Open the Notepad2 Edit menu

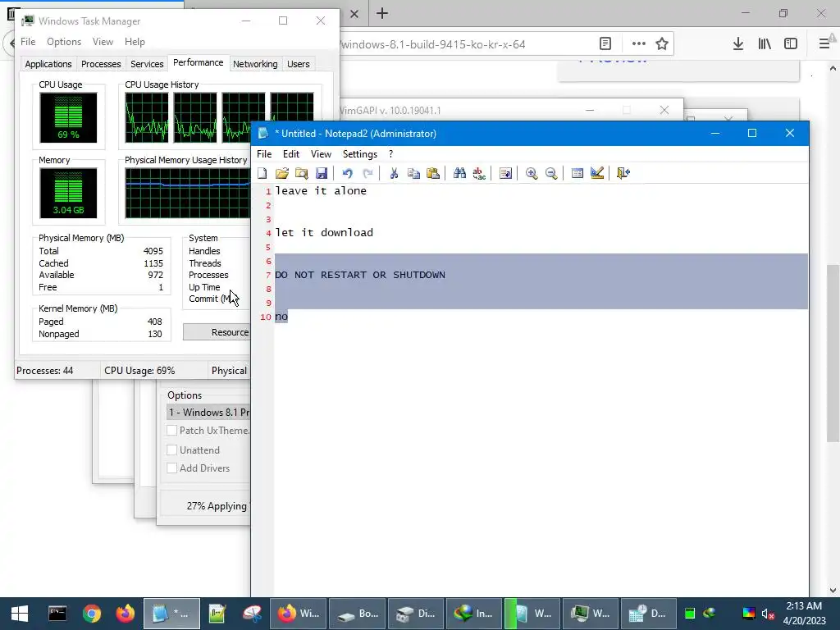291,154
